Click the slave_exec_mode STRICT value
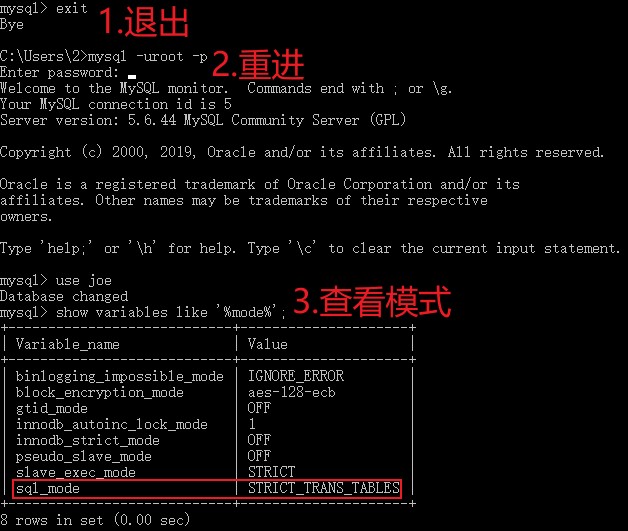628x531 pixels. [x=271, y=472]
